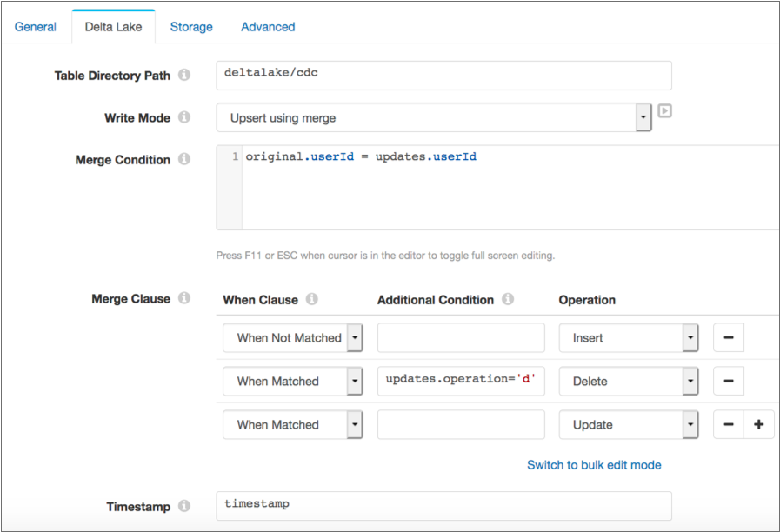Open When Clause dropdown in Update row

[x=293, y=424]
